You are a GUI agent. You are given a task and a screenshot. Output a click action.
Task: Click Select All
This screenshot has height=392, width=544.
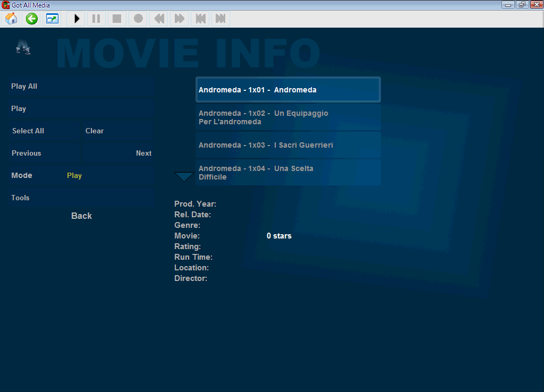coord(44,131)
